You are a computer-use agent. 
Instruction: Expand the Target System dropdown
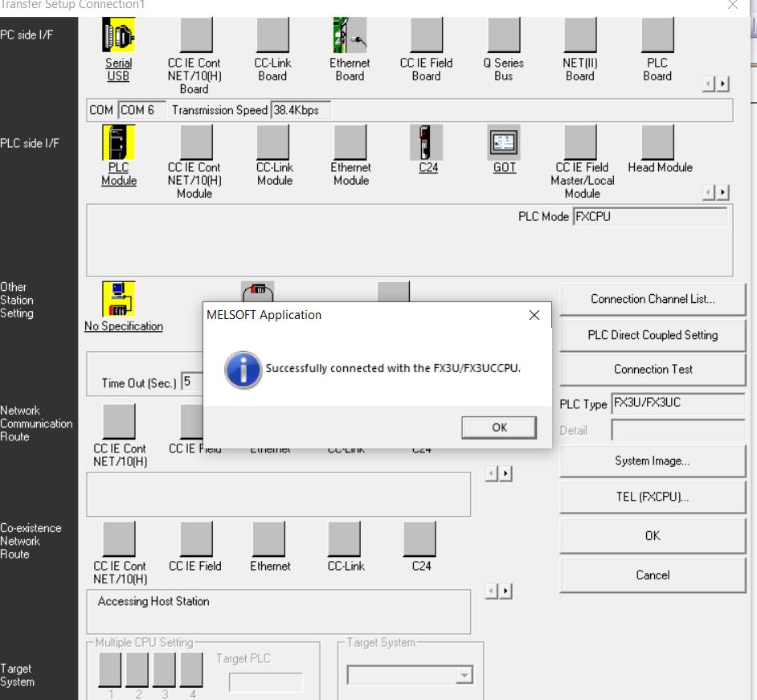[464, 676]
